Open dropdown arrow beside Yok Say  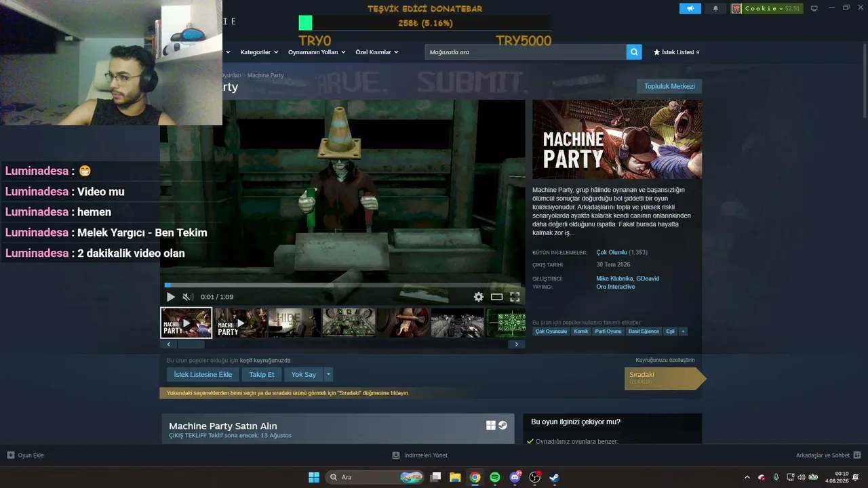pyautogui.click(x=328, y=374)
